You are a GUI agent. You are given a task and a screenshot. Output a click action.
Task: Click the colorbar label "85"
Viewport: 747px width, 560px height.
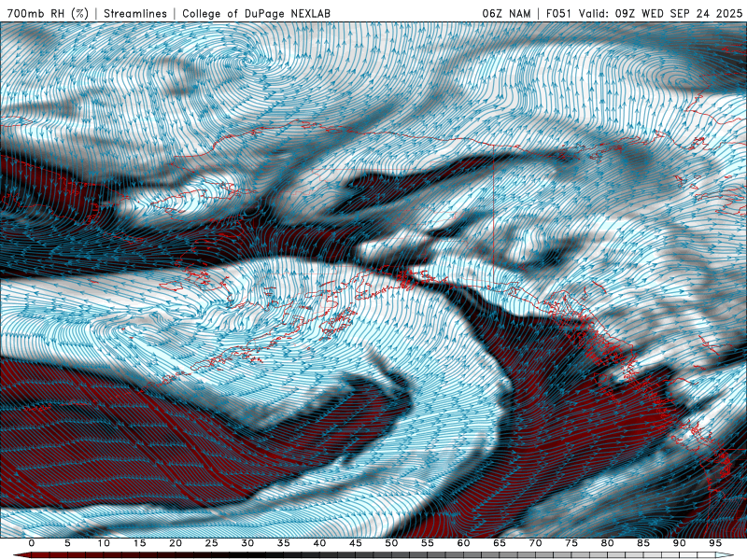coord(643,543)
